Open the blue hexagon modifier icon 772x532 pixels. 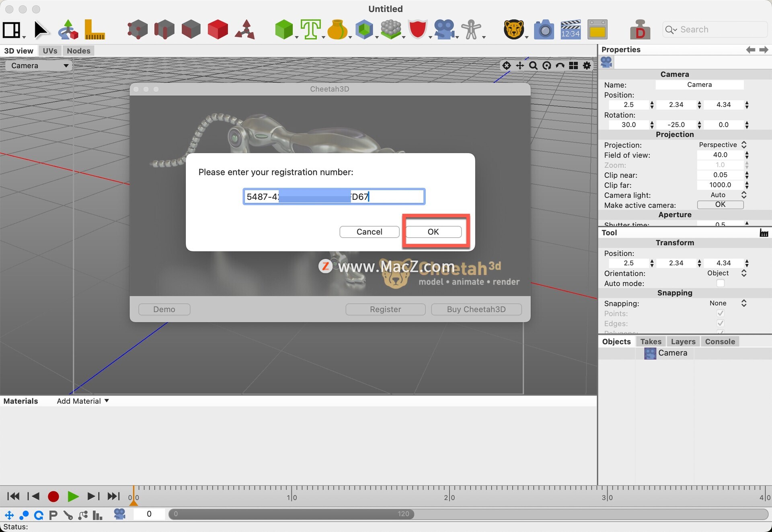tap(364, 30)
